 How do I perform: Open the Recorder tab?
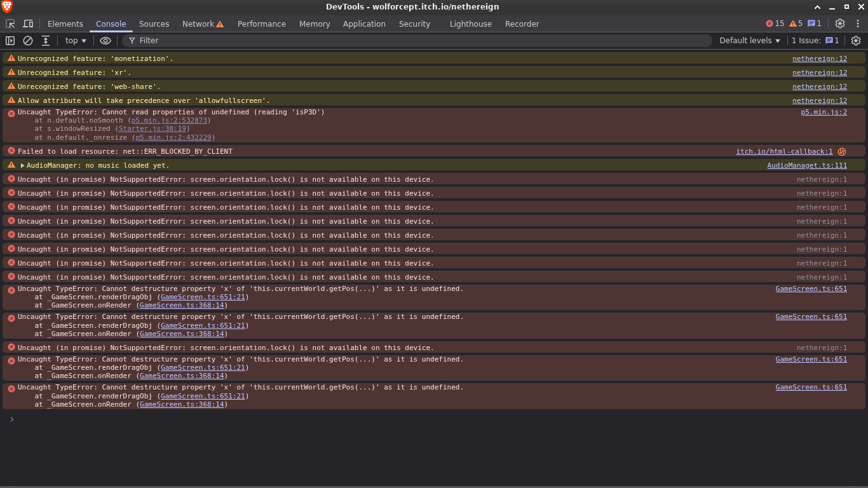(522, 24)
